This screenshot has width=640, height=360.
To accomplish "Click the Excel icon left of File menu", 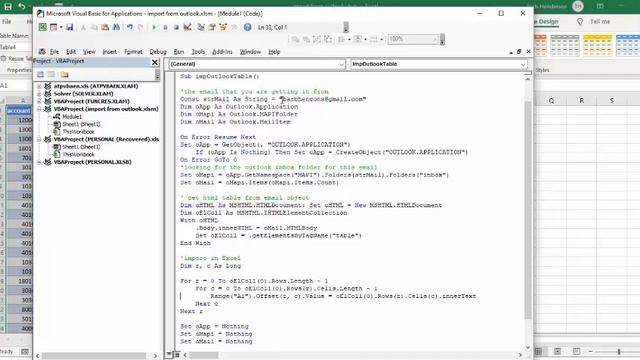I will [42, 52].
